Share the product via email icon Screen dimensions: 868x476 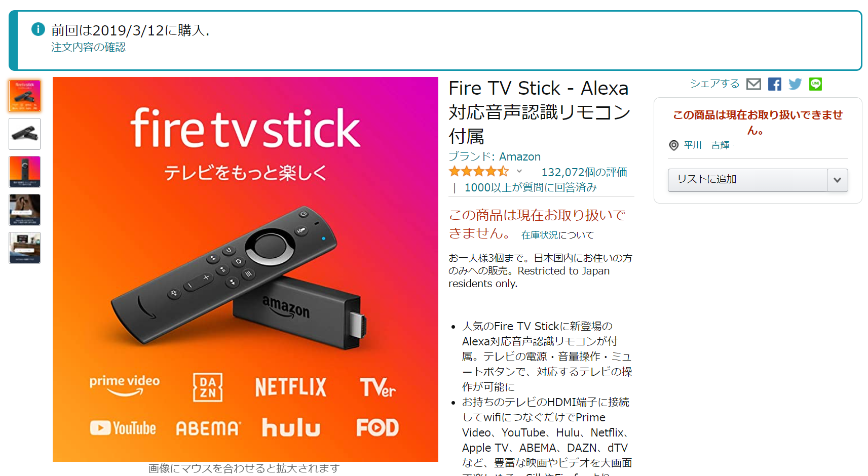[x=753, y=84]
